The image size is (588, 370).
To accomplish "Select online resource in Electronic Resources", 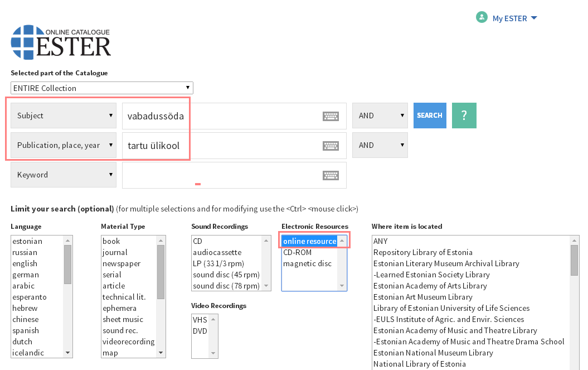I will [x=310, y=241].
